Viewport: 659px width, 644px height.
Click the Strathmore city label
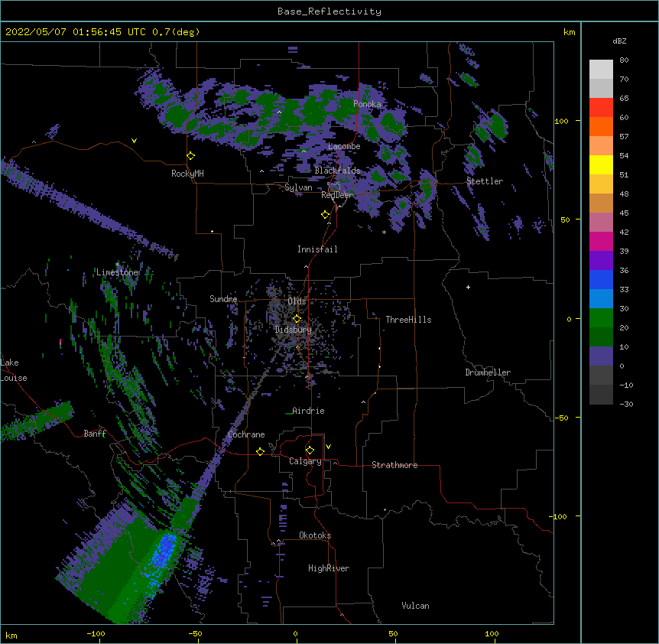(394, 465)
